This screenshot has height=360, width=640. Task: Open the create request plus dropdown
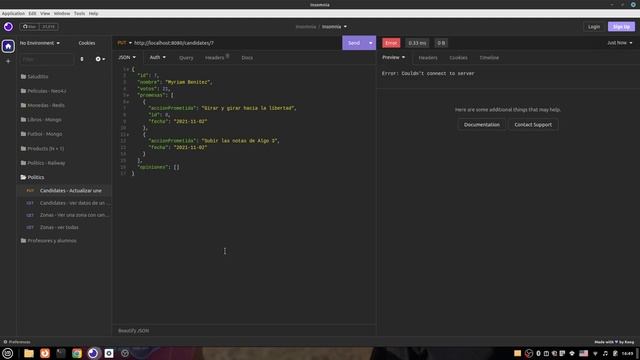click(x=100, y=59)
